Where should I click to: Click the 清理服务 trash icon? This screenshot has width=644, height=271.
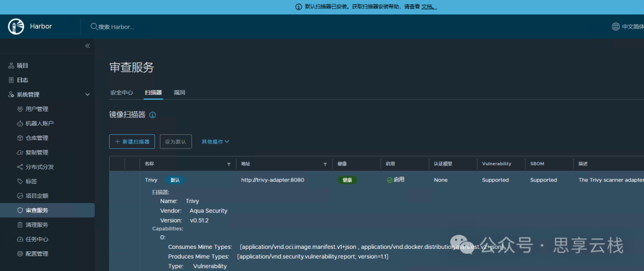(x=20, y=225)
